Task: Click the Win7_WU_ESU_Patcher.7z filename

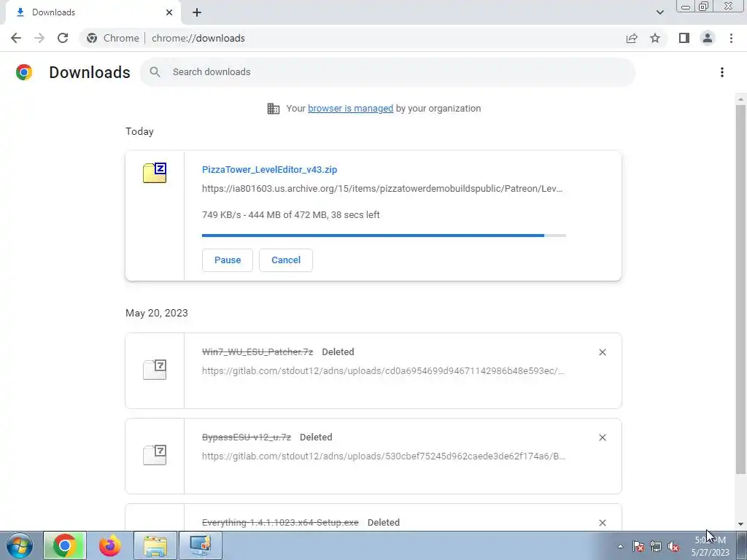Action: click(x=258, y=352)
